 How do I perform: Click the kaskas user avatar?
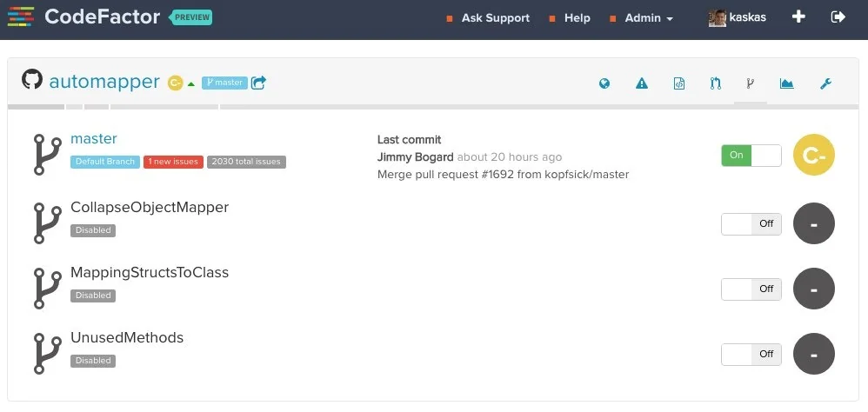tap(717, 17)
